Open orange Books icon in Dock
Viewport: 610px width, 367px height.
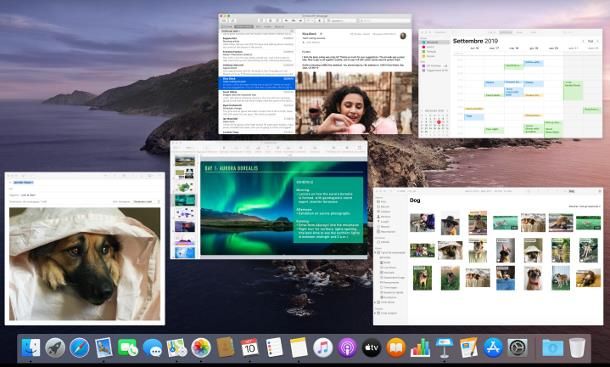pos(396,347)
